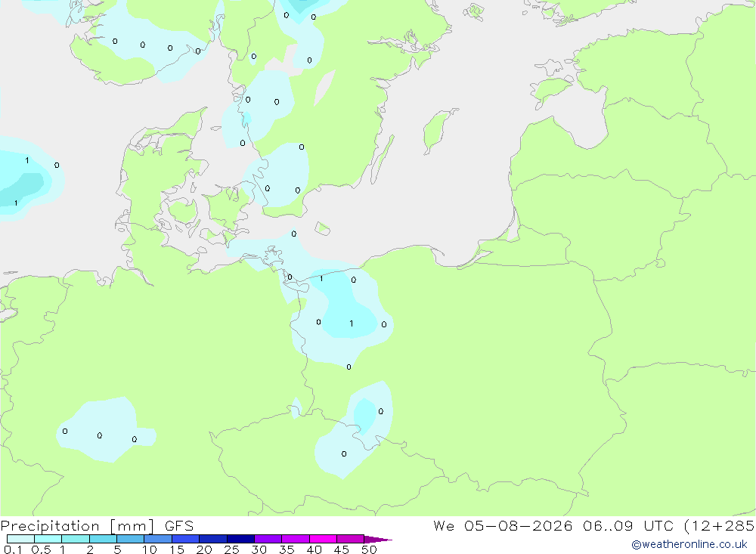Click the '(12+285' forecast offset text
The width and height of the screenshot is (756, 554).
coord(719,525)
